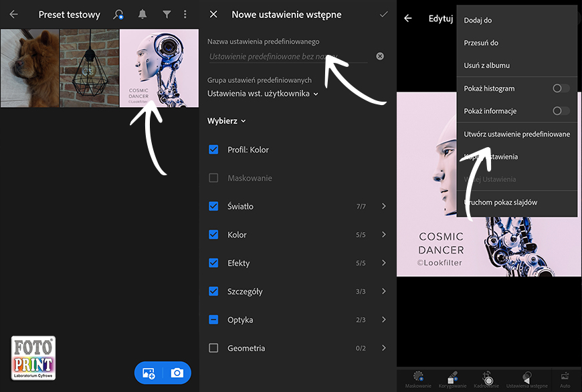
Task: Choose Kopiuj ustawienia menu entry
Action: click(x=516, y=157)
